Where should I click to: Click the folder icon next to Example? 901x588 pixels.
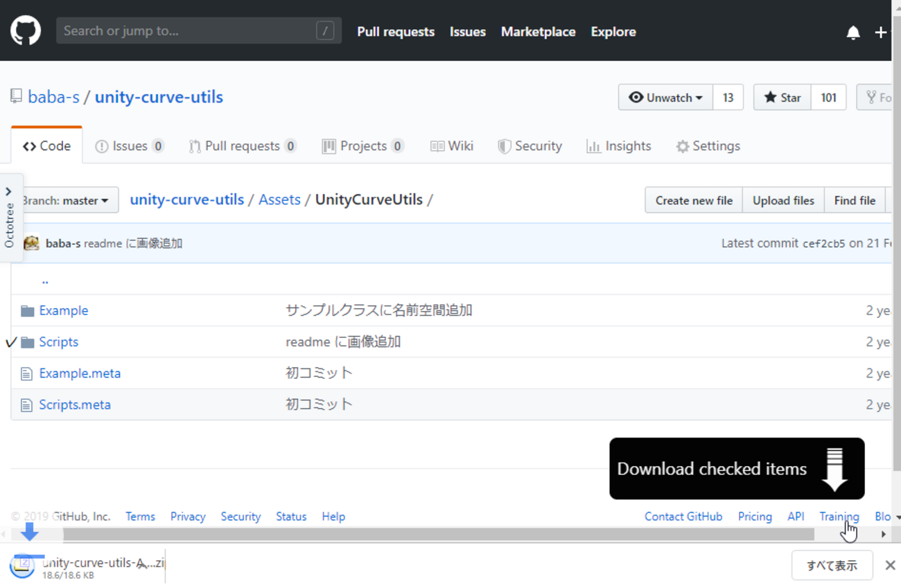pyautogui.click(x=28, y=310)
